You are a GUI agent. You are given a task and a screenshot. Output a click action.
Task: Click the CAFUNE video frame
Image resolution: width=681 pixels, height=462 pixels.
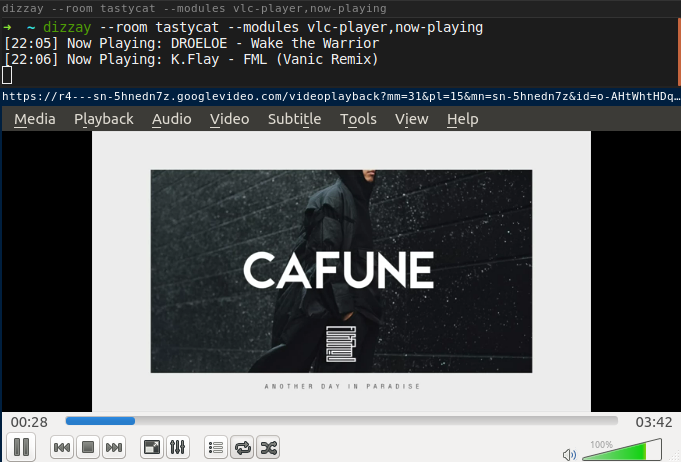click(341, 271)
